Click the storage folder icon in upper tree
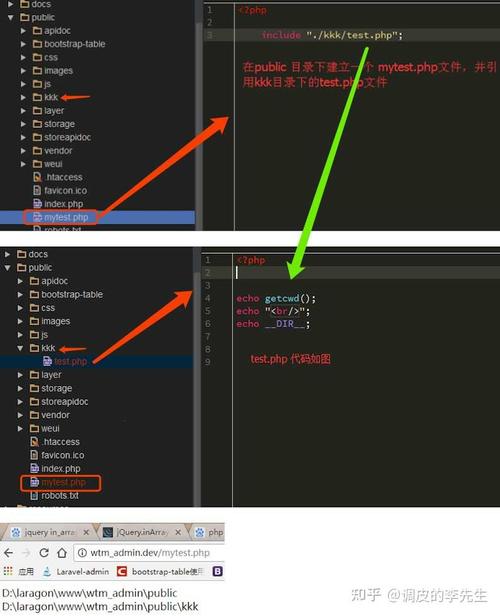The width and height of the screenshot is (500, 616). pos(38,124)
